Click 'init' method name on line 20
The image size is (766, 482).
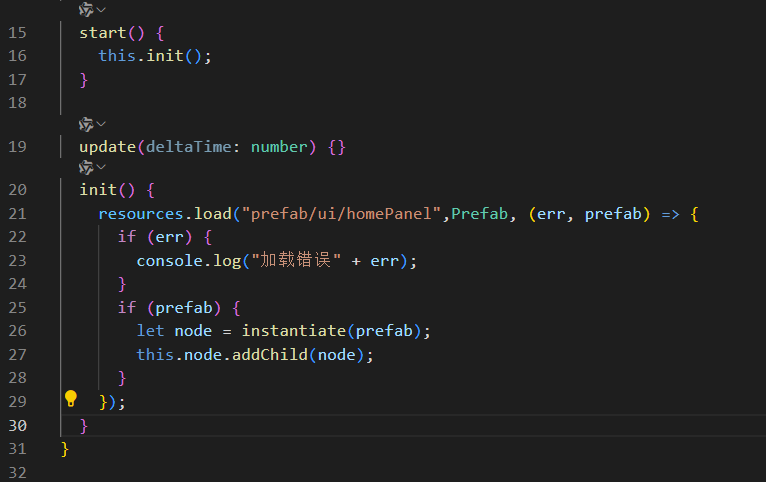point(98,189)
